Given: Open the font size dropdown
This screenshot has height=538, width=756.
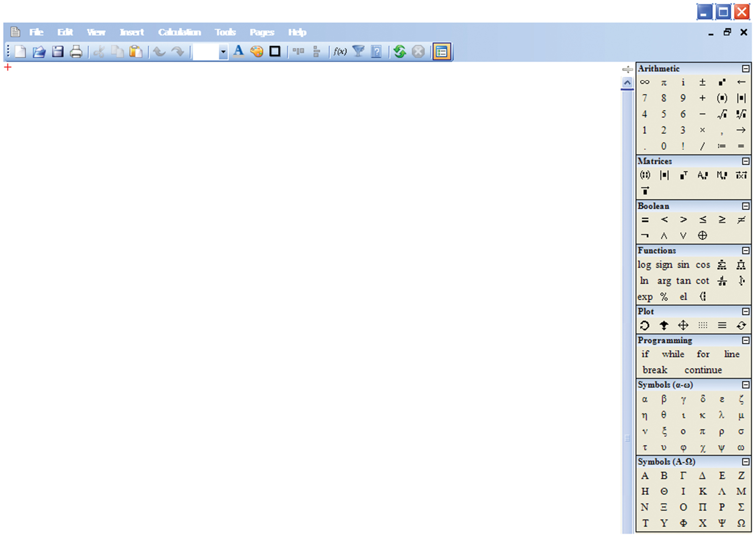Looking at the screenshot, I should click(223, 52).
